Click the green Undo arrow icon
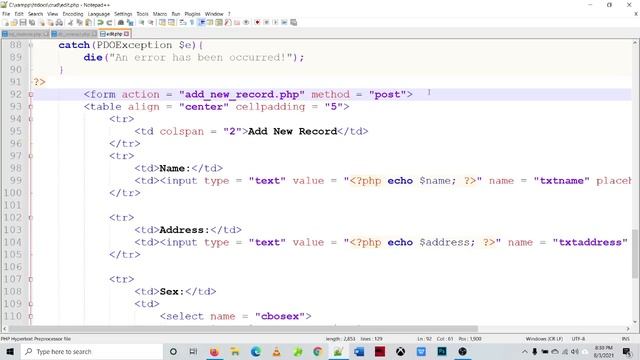This screenshot has width=640, height=360. point(100,22)
